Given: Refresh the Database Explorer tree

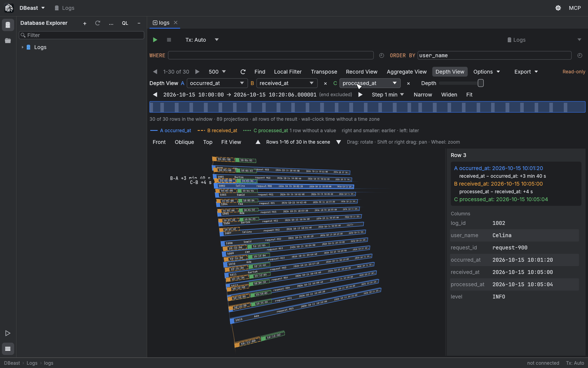Looking at the screenshot, I should pos(98,23).
